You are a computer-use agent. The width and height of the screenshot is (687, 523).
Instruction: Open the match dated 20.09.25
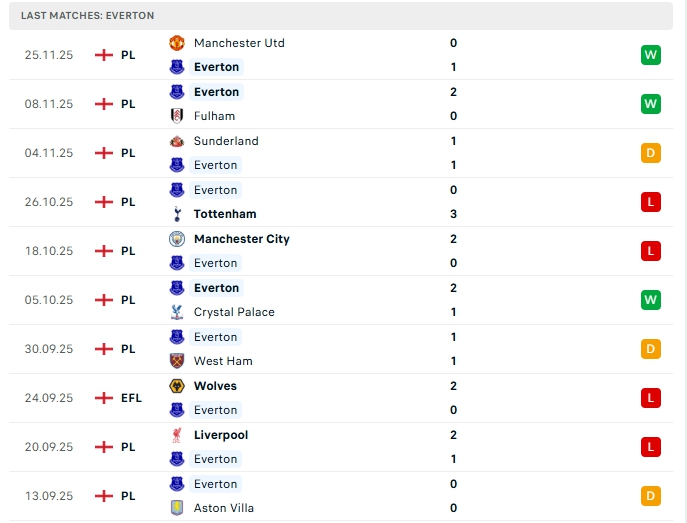(x=49, y=447)
